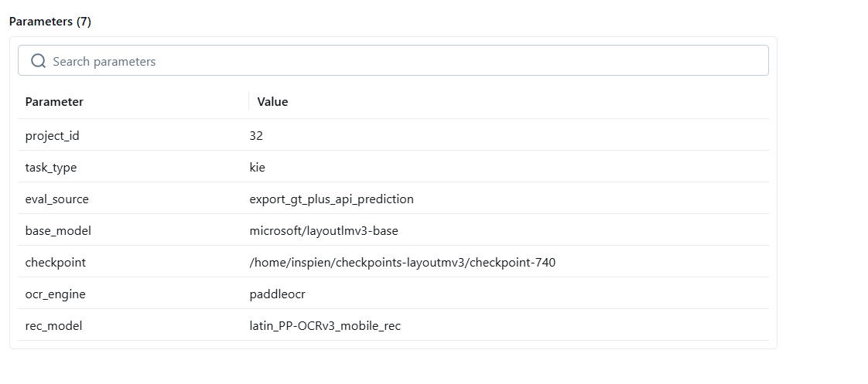This screenshot has height=384, width=868.
Task: Click the project_id value 32
Action: [x=256, y=136]
